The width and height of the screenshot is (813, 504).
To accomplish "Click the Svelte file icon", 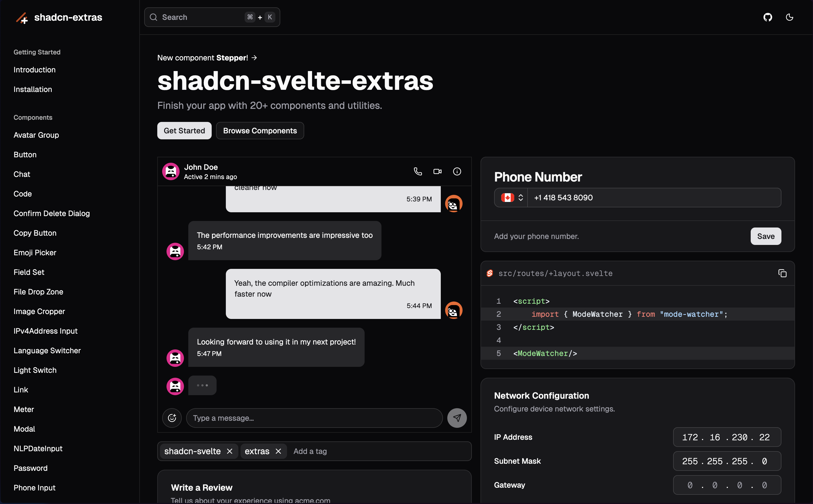I will click(490, 273).
